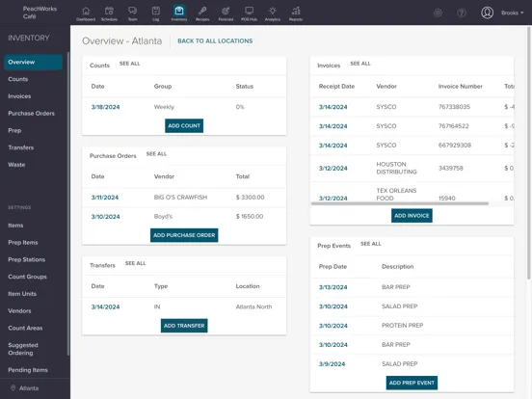Open the settings gear icon
This screenshot has width=532, height=399.
click(438, 13)
